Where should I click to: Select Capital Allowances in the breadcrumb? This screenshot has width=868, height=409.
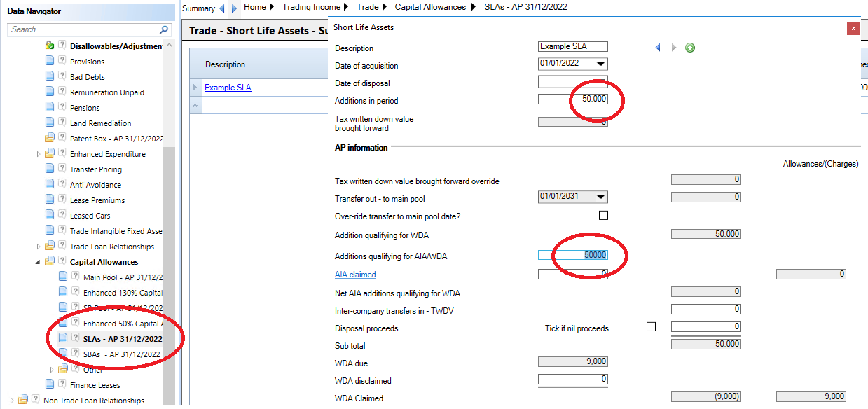click(x=430, y=7)
